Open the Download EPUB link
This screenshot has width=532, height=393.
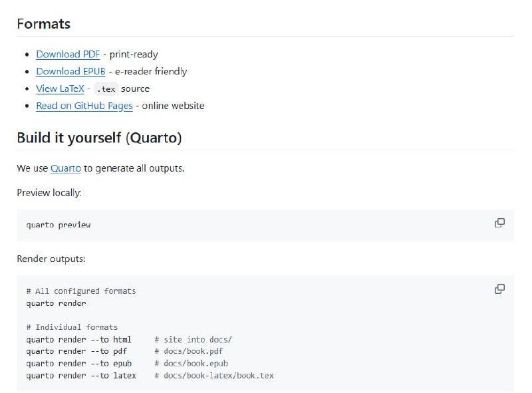(70, 71)
